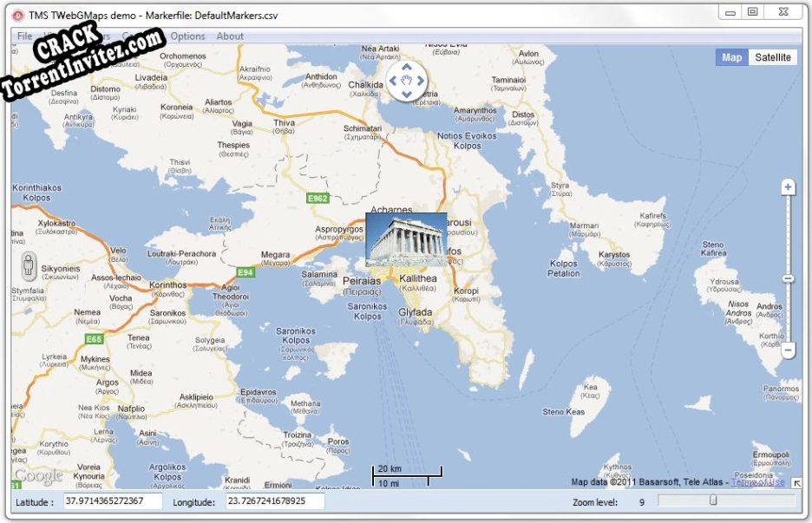Click the app icon in title bar
Viewport: 812px width, 523px height.
(x=18, y=15)
